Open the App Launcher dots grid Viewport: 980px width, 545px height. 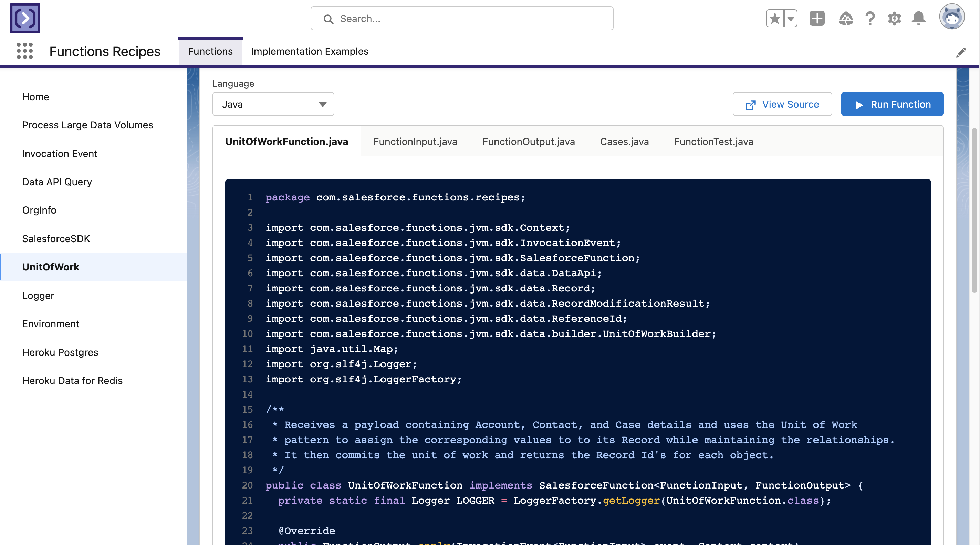(x=25, y=51)
